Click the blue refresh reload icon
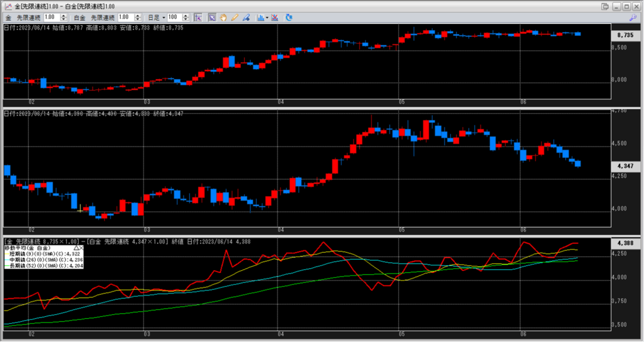This screenshot has width=644, height=342. [289, 17]
